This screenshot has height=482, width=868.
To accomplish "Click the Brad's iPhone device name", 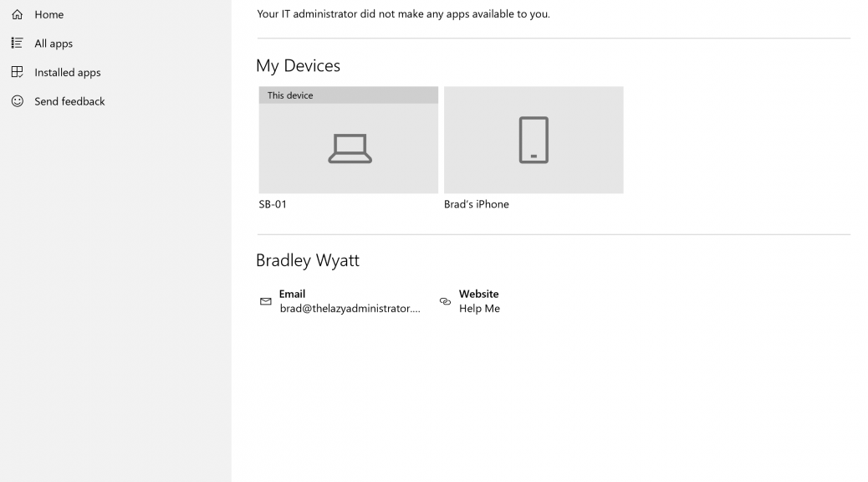I will coord(477,204).
